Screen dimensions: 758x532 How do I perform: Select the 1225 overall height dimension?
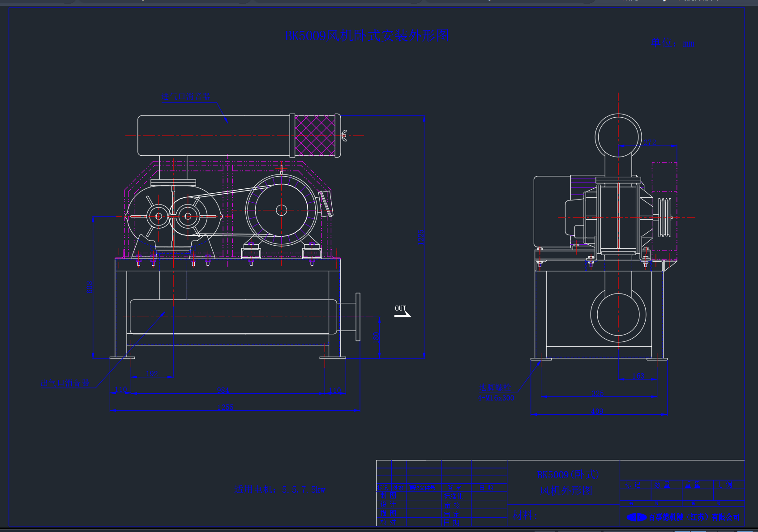[x=421, y=237]
